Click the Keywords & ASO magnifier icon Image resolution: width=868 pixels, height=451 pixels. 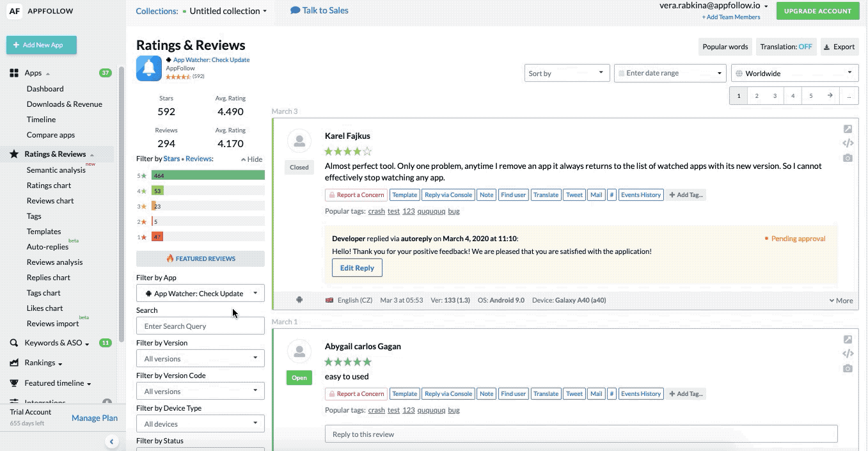(x=14, y=343)
